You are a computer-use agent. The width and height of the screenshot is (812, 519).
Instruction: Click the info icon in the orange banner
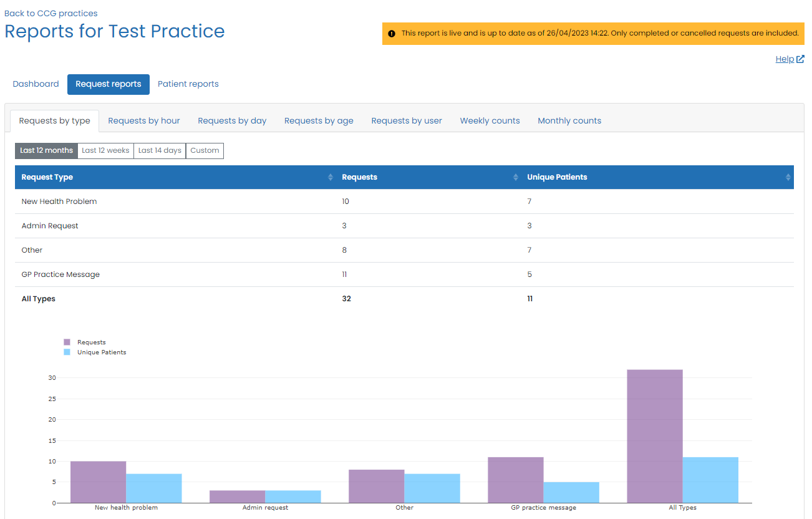tap(392, 33)
